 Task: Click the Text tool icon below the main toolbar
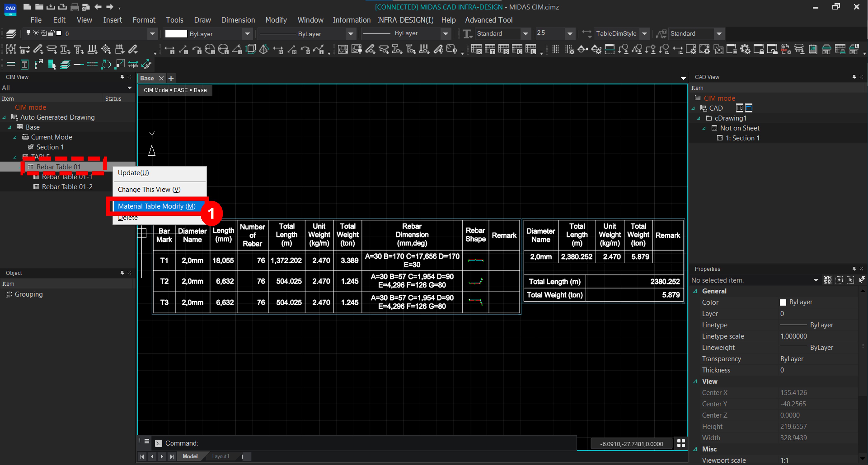point(25,64)
